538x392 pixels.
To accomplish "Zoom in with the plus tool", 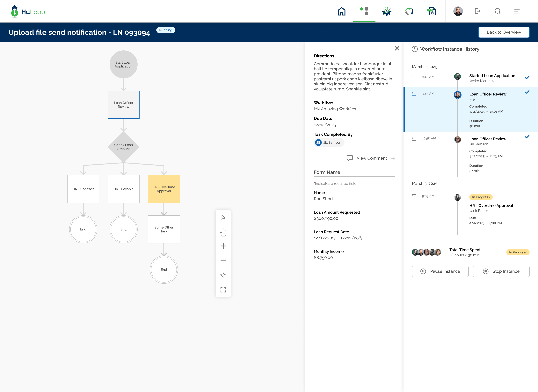I will pyautogui.click(x=223, y=246).
